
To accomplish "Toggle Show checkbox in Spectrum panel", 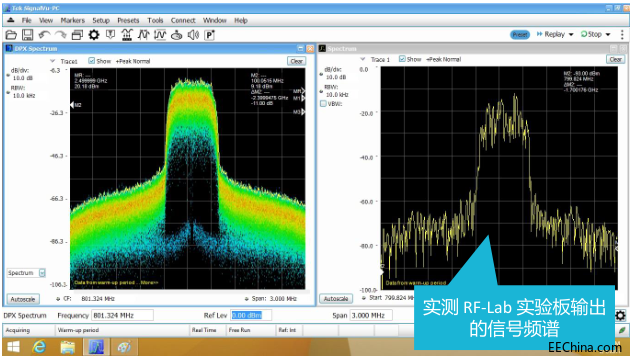I will click(402, 59).
